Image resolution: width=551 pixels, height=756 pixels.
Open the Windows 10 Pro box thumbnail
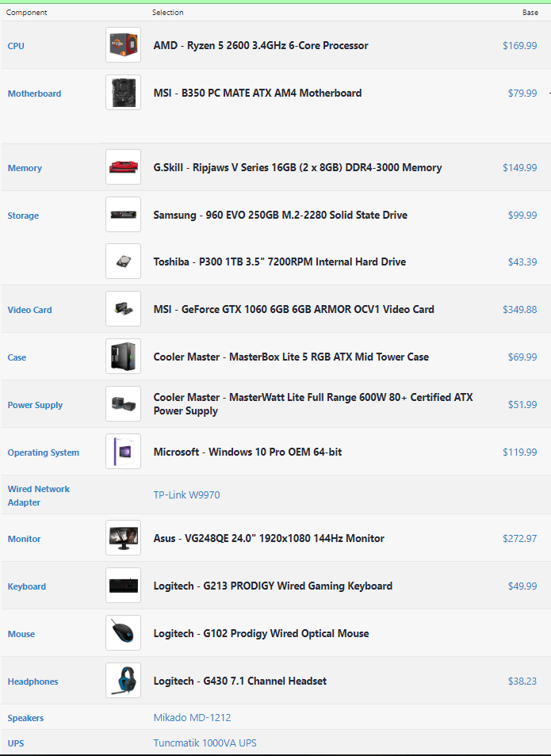click(x=124, y=451)
